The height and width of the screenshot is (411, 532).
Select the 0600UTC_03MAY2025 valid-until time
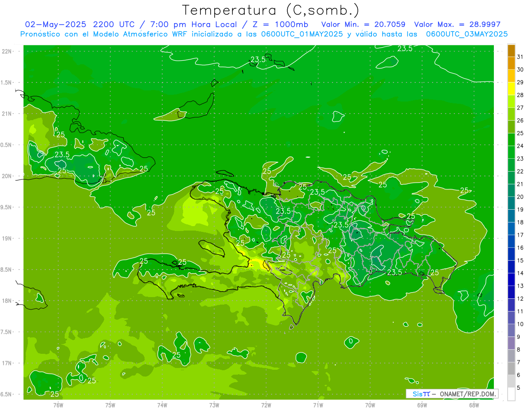[x=467, y=34]
